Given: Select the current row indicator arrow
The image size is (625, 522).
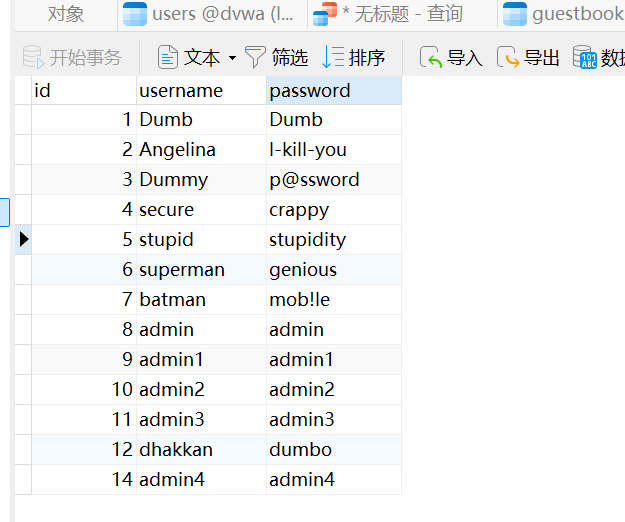Looking at the screenshot, I should (x=24, y=239).
